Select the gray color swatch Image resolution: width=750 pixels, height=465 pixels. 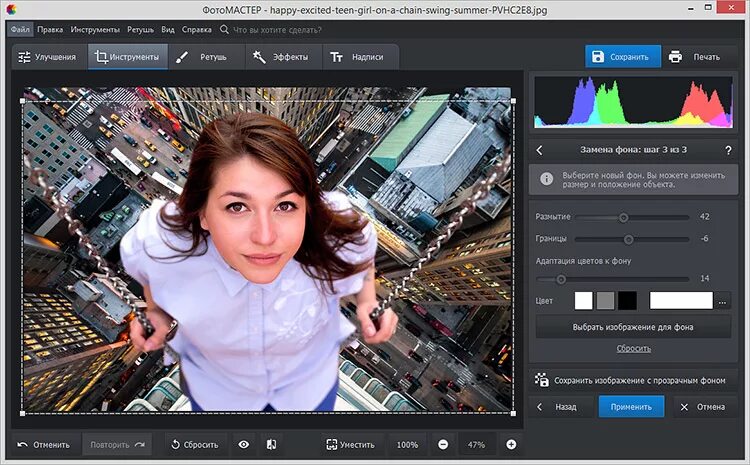pos(605,300)
